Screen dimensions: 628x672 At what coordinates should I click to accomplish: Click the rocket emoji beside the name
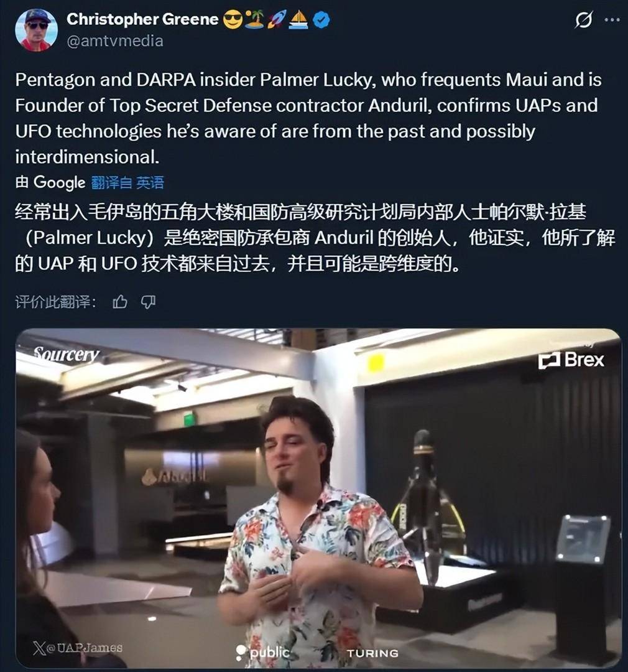(x=276, y=20)
